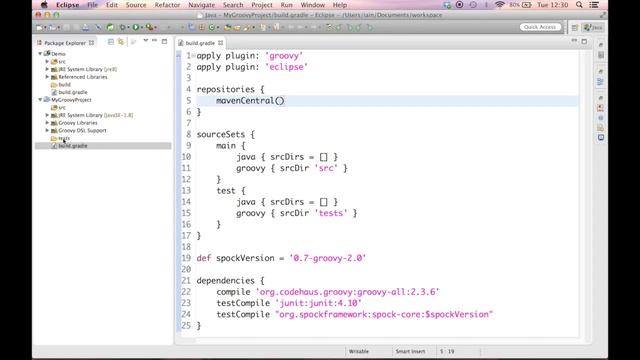Viewport: 640px width, 360px height.
Task: Click 'Smart Insert' in the status bar
Action: tap(410, 351)
